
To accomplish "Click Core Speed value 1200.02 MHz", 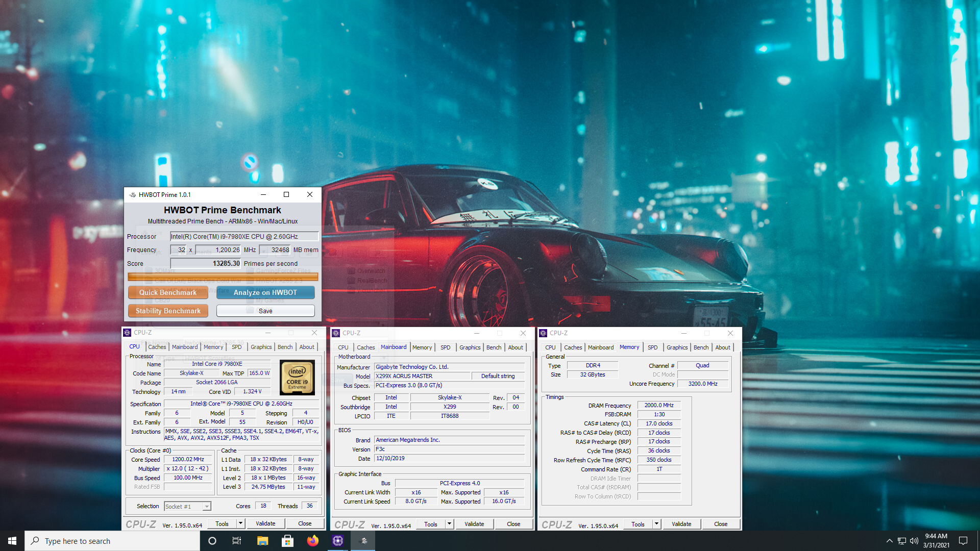I will (x=188, y=459).
